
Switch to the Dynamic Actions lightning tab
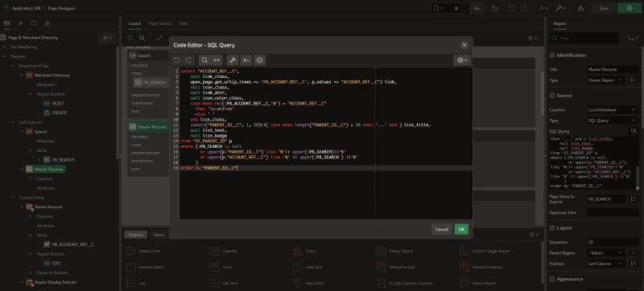pyautogui.click(x=21, y=23)
